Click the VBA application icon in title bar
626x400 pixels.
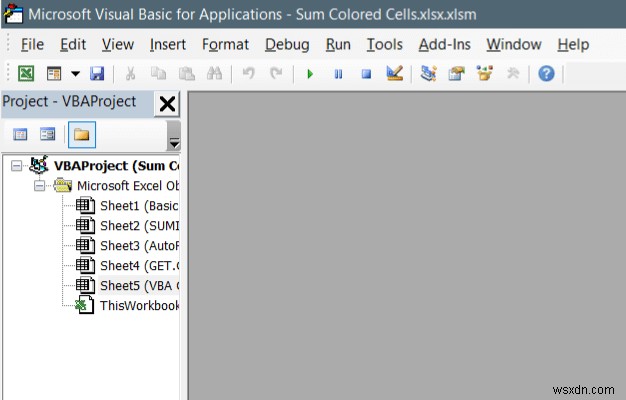pos(13,14)
